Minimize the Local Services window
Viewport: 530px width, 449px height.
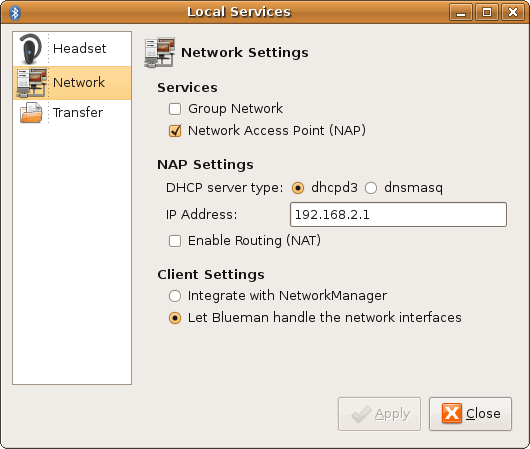pyautogui.click(x=461, y=13)
